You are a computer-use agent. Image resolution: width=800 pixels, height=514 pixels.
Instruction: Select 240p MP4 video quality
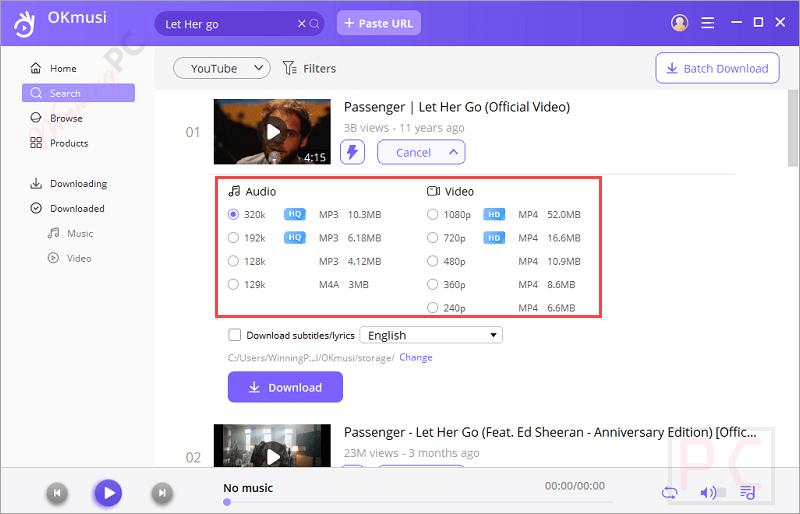[x=433, y=308]
